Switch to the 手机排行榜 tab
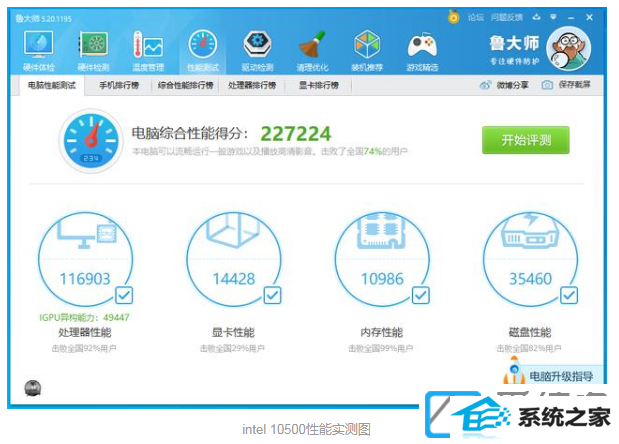Screen dimensions: 619x444 coord(119,85)
